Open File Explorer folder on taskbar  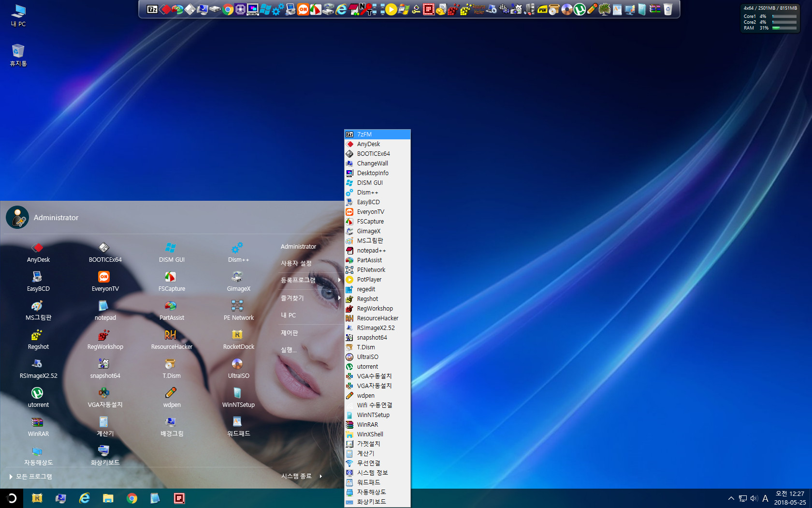(x=108, y=498)
